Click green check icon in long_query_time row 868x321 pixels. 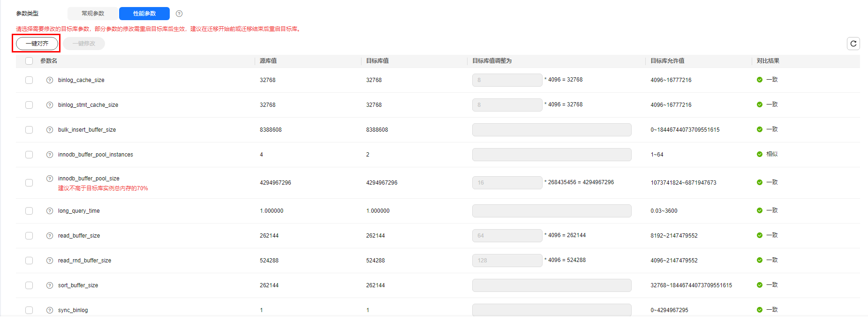click(x=760, y=210)
